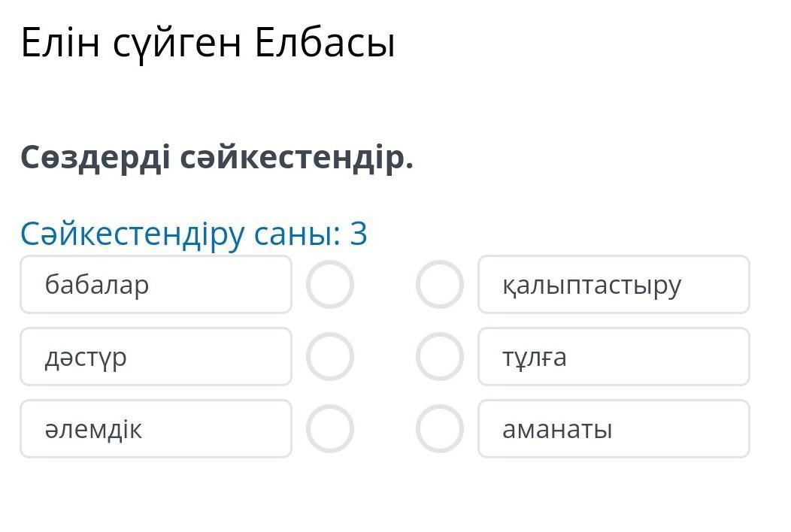Click the Сәйкестендіру саны label
The image size is (791, 532).
coord(183,234)
